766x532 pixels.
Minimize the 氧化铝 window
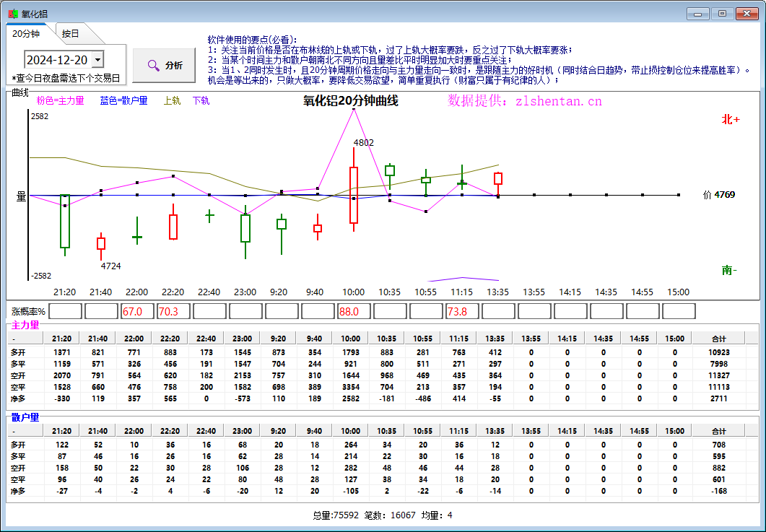[x=697, y=14]
